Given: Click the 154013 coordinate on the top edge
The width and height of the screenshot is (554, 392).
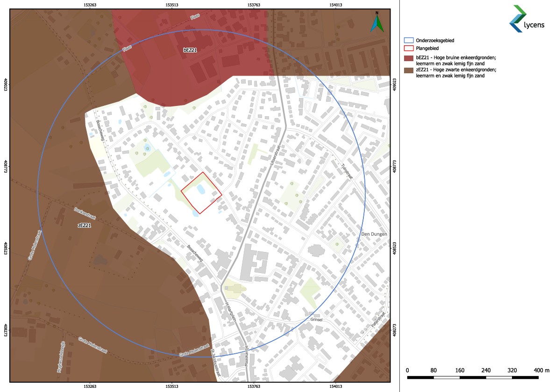Looking at the screenshot, I should [x=336, y=5].
